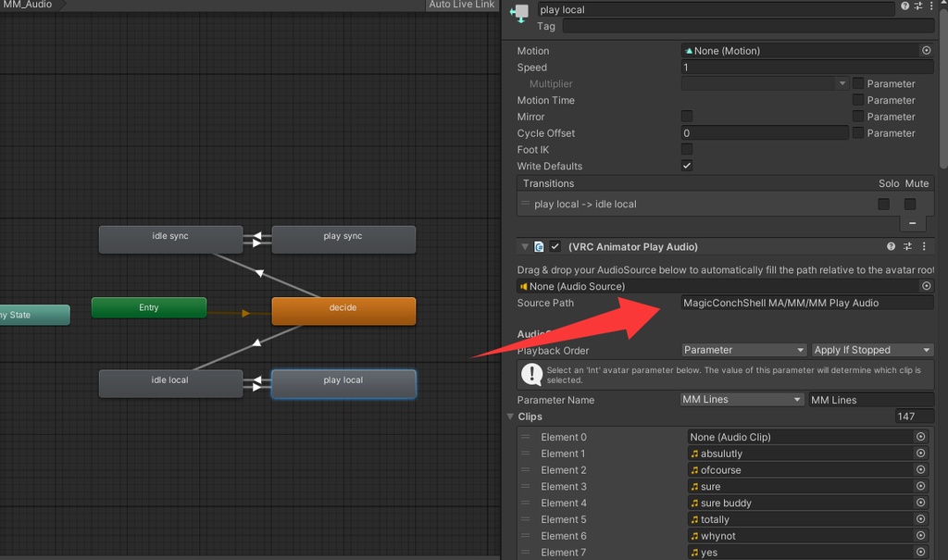Viewport: 948px width, 560px height.
Task: Click the drag handle of Element 3
Action: [526, 486]
